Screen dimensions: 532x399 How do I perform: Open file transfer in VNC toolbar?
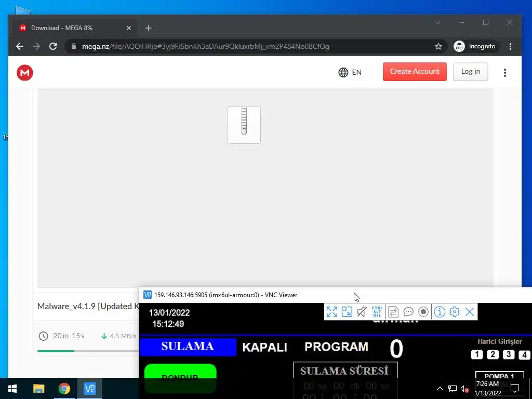(x=393, y=312)
